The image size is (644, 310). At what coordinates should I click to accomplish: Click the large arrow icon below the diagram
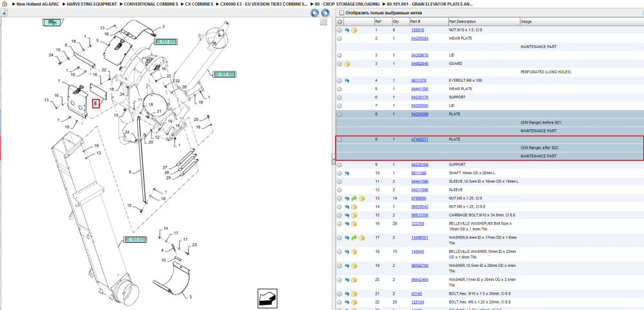267,298
